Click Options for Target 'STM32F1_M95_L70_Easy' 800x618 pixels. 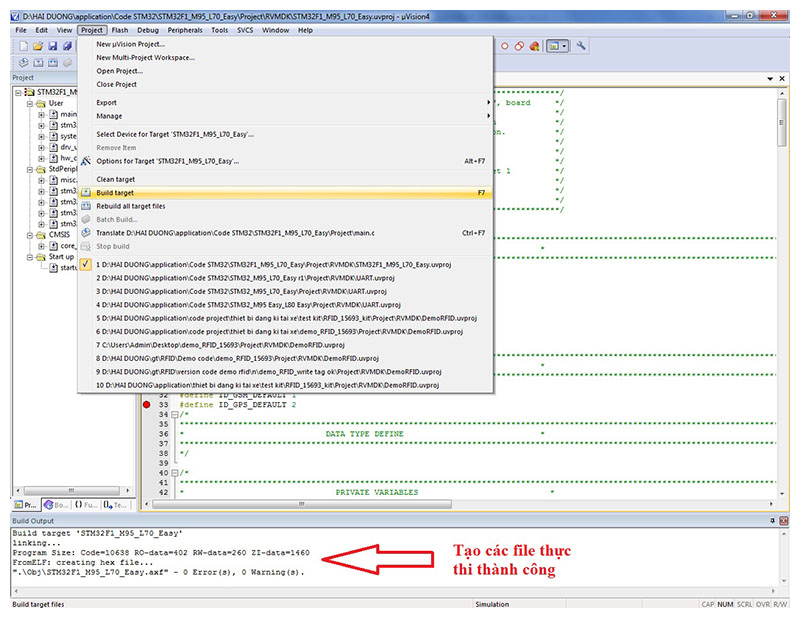click(167, 161)
